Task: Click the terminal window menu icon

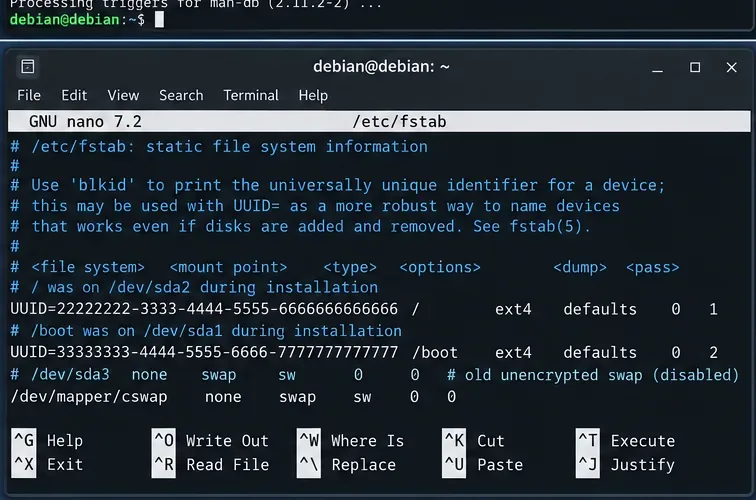Action: [27, 66]
